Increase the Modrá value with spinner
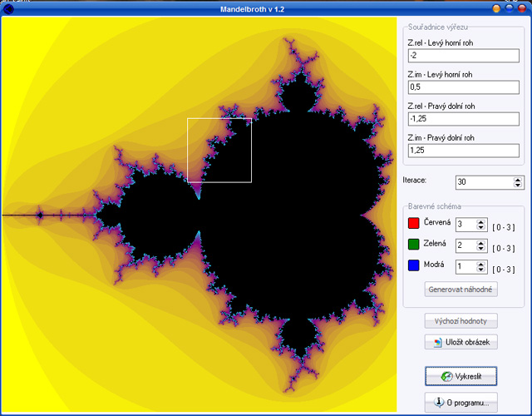This screenshot has height=416, width=532. click(480, 263)
